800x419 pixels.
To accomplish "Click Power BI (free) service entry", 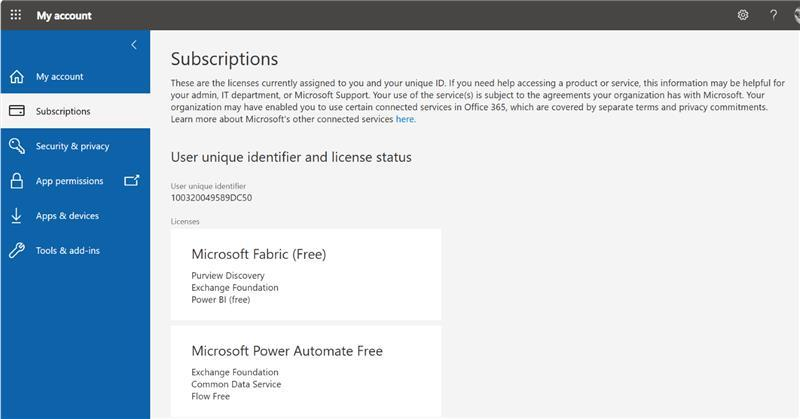I will (x=221, y=300).
